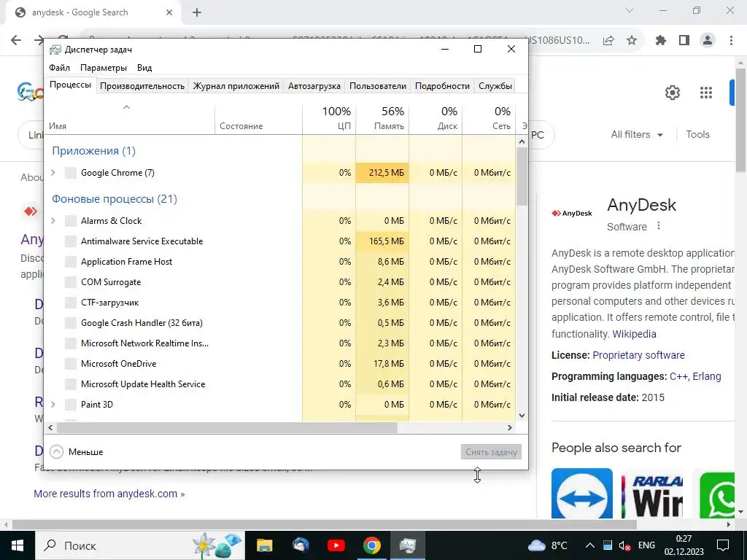The image size is (747, 560).
Task: Click the Paint 3D process icon
Action: [x=71, y=405]
